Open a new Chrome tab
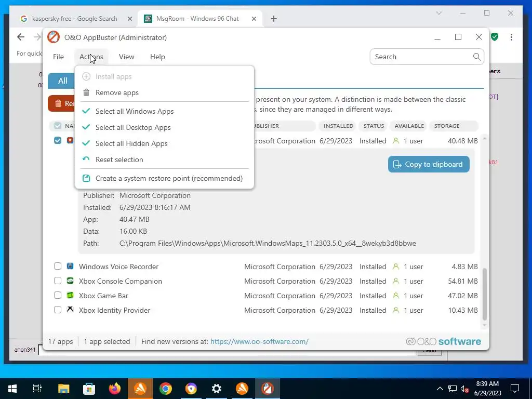 (274, 19)
